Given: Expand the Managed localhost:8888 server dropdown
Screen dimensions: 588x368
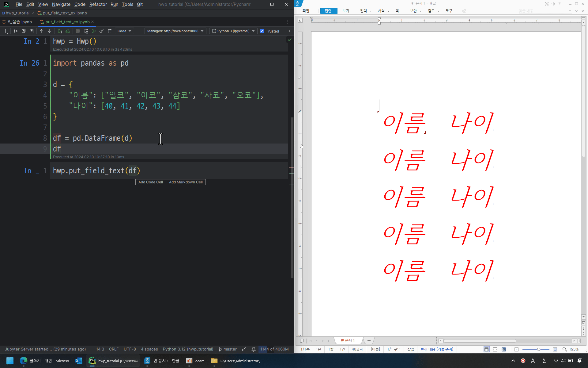Looking at the screenshot, I should click(x=175, y=31).
